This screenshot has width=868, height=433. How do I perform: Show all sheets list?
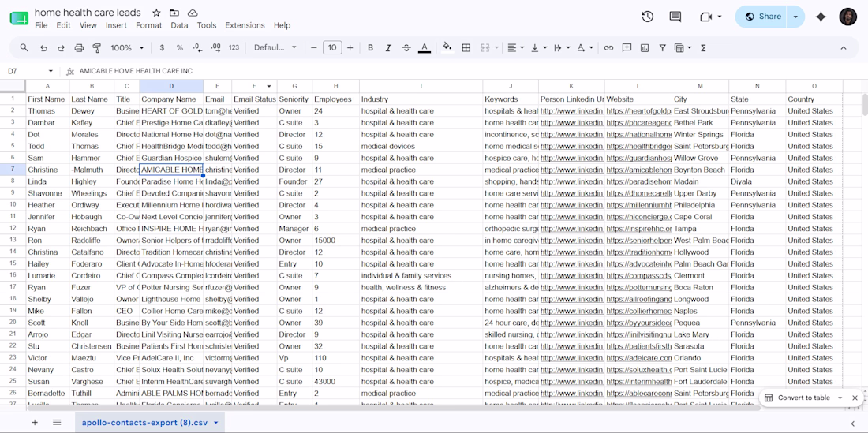[57, 423]
